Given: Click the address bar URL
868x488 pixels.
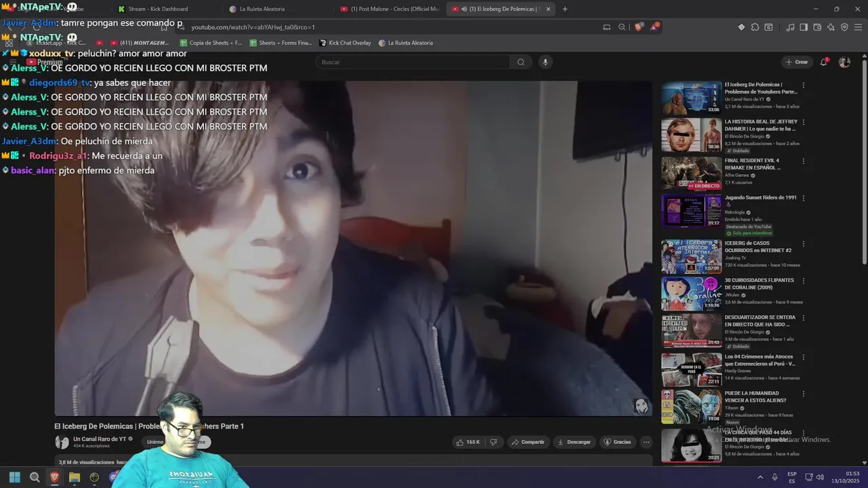Looking at the screenshot, I should coord(253,27).
